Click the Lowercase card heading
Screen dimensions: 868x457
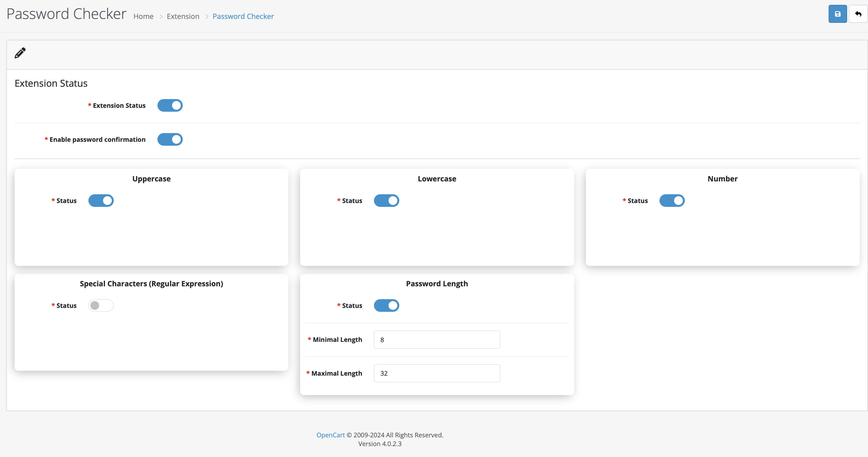[x=437, y=179]
